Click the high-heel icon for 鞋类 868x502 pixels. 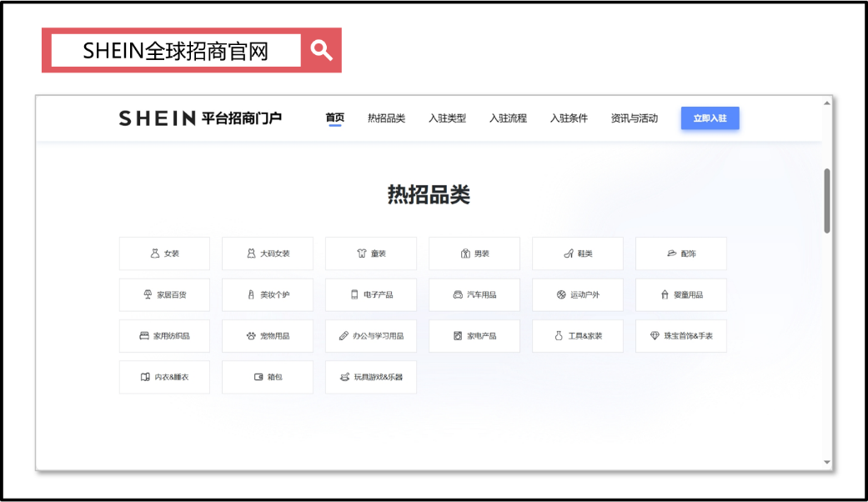(569, 253)
